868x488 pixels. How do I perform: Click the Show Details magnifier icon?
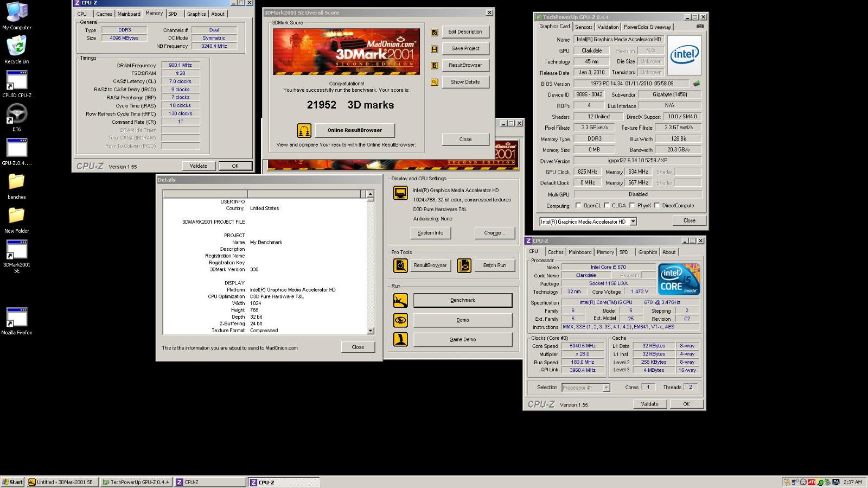coord(435,83)
